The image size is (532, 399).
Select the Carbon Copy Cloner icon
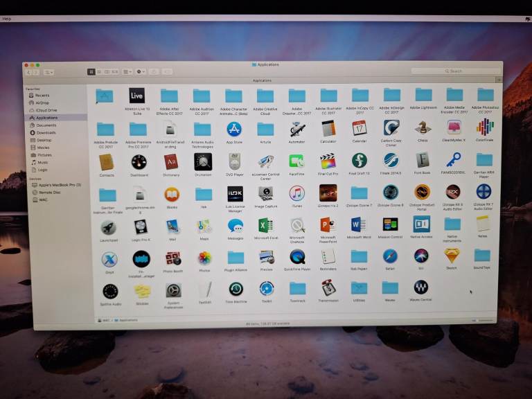[x=391, y=128]
